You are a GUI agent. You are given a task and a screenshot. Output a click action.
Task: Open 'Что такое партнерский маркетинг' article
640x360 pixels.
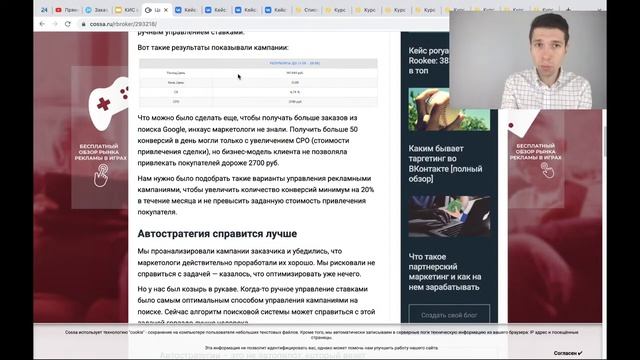click(445, 271)
